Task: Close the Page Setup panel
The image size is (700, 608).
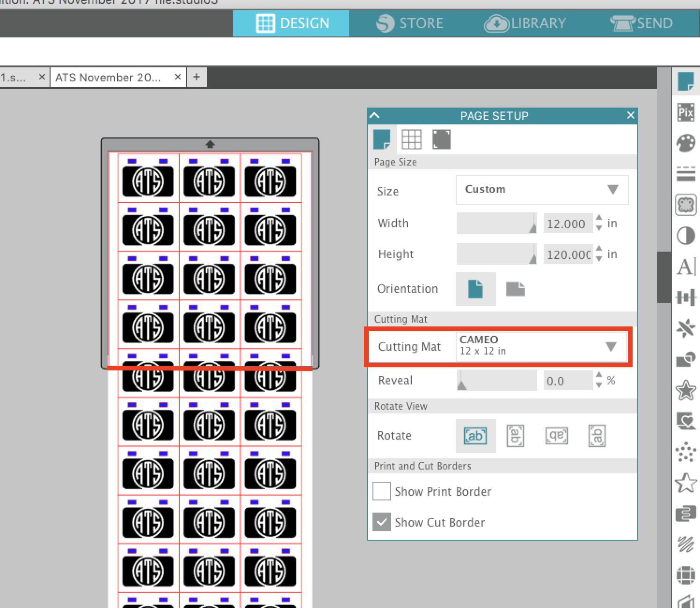Action: 630,115
